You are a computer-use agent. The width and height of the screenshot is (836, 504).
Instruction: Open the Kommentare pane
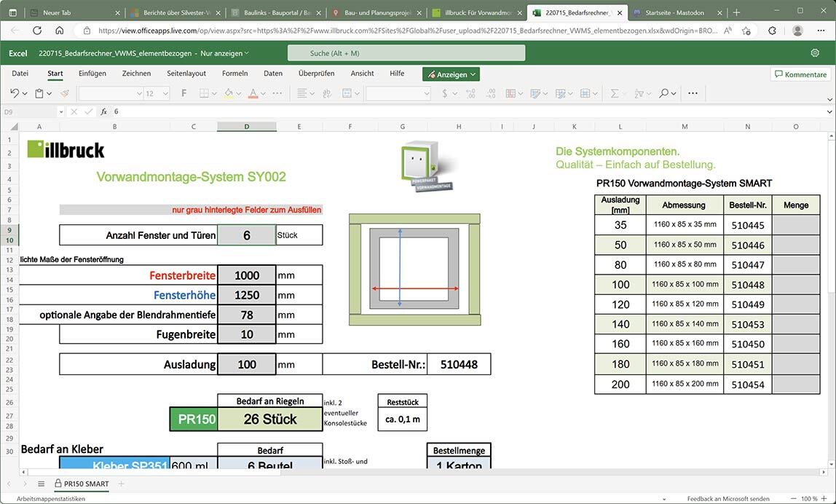[801, 74]
